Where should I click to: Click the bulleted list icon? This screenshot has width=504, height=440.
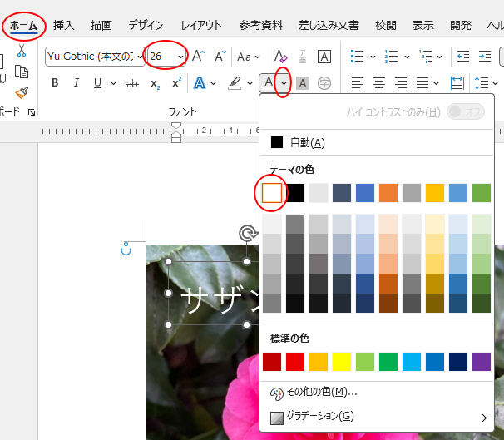(x=357, y=57)
